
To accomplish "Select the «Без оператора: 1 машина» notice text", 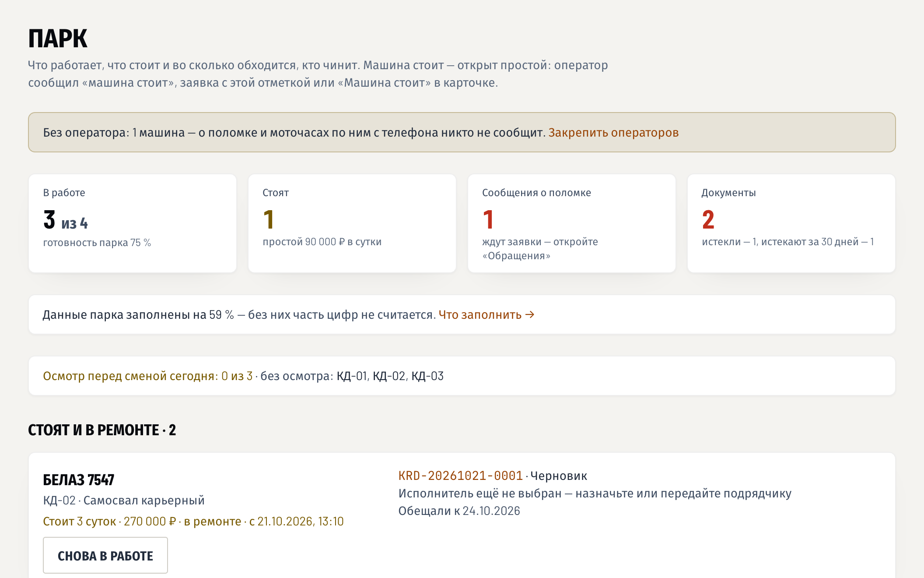I will pyautogui.click(x=114, y=133).
